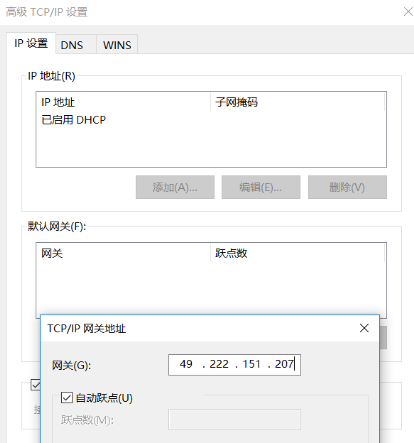The width and height of the screenshot is (414, 443).
Task: Click the second octet 222 in gateway field
Action: point(219,364)
